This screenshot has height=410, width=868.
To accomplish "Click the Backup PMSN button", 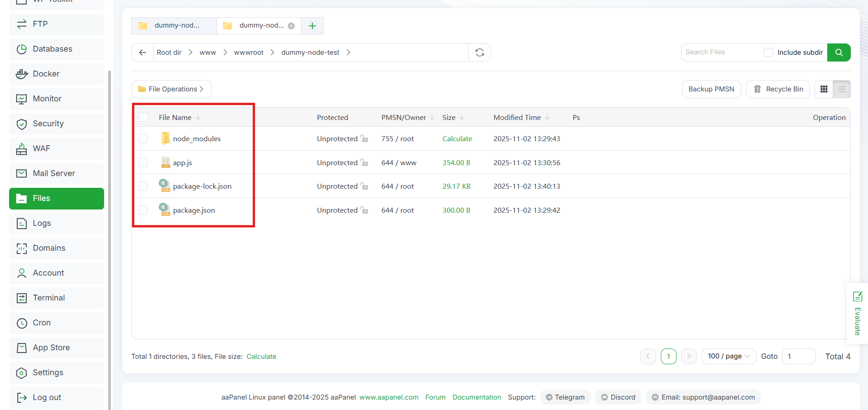I will 711,89.
